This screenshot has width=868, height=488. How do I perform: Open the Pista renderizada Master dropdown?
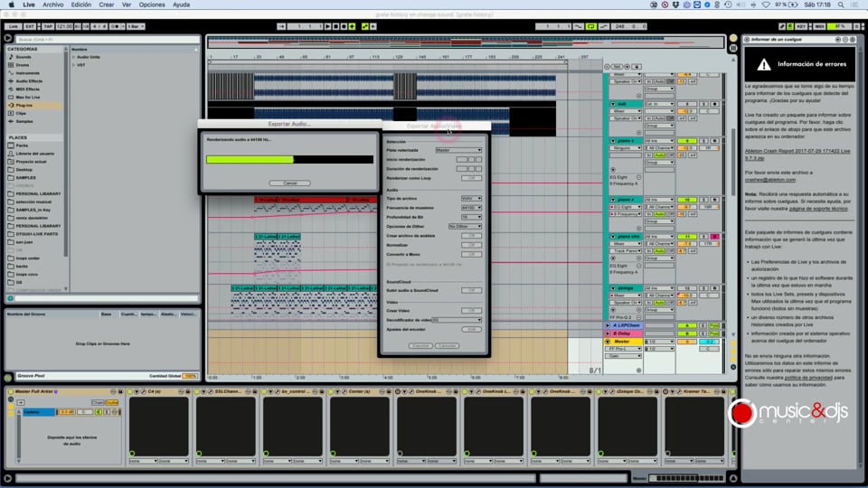(458, 150)
